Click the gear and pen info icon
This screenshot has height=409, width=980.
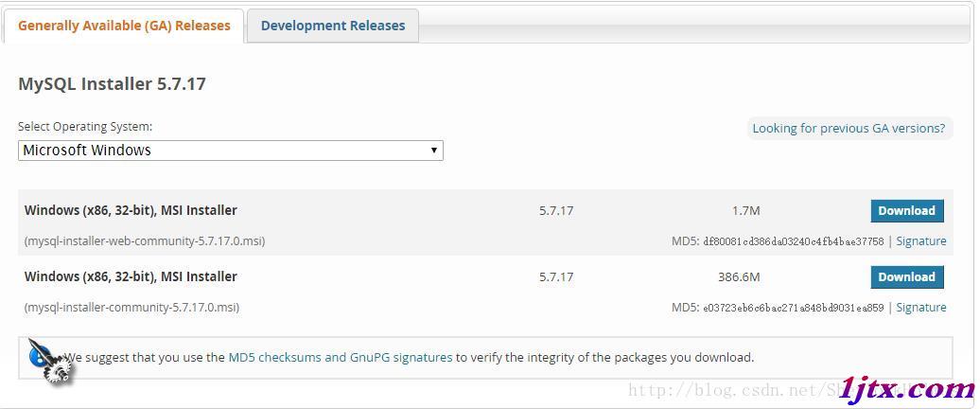pos(50,362)
